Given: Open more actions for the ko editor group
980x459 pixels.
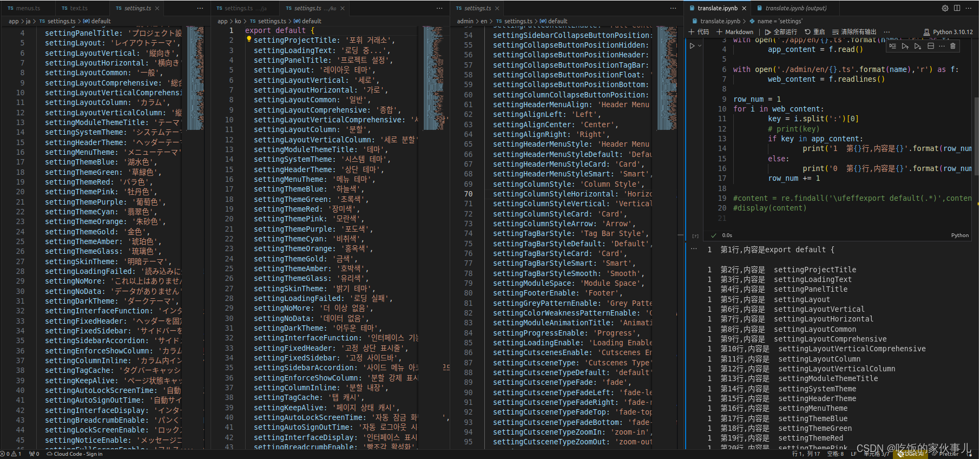Looking at the screenshot, I should [x=439, y=8].
